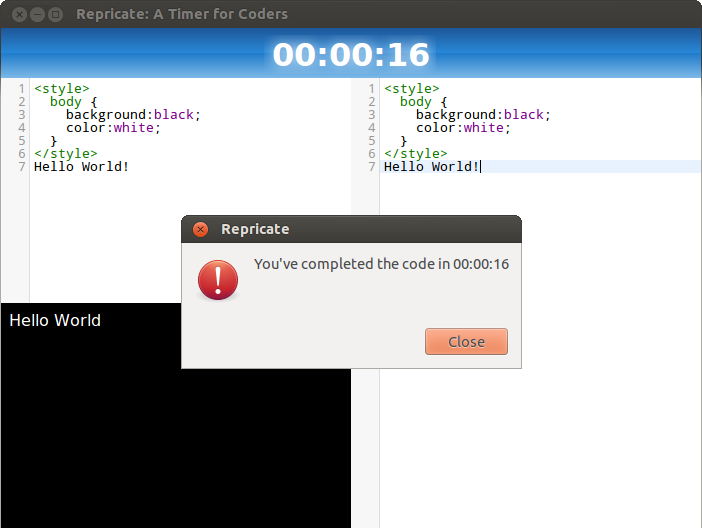This screenshot has height=528, width=702.
Task: Click the Repricate dialog title bar
Action: (351, 229)
